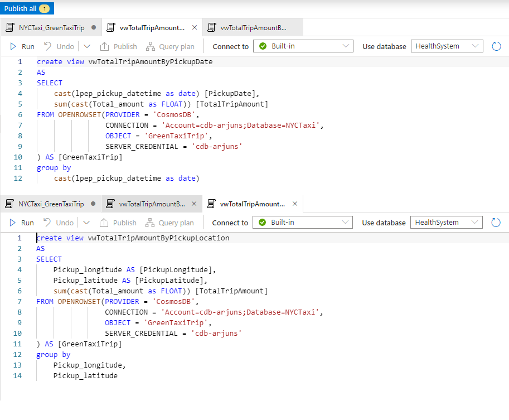Click Publish all button at top
This screenshot has width=509, height=420.
click(27, 8)
